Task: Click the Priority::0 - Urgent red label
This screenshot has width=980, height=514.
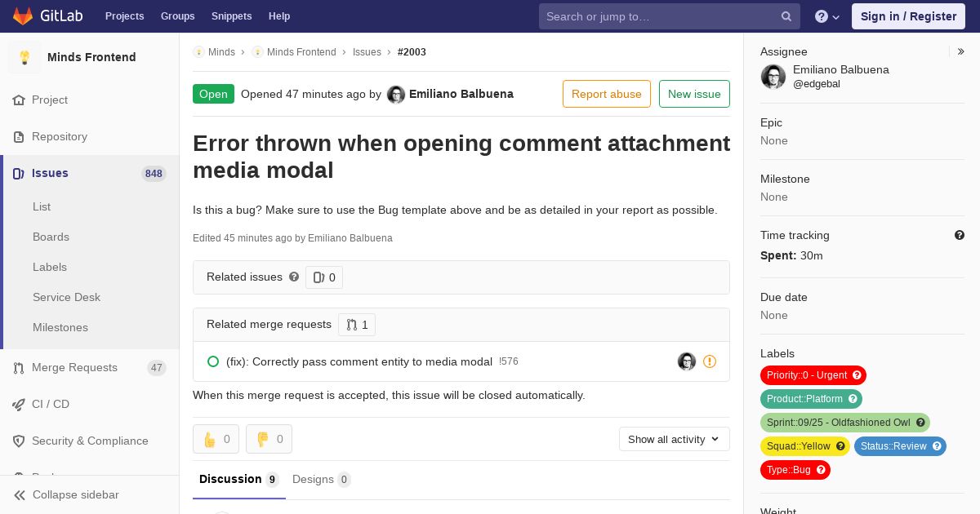Action: [813, 375]
